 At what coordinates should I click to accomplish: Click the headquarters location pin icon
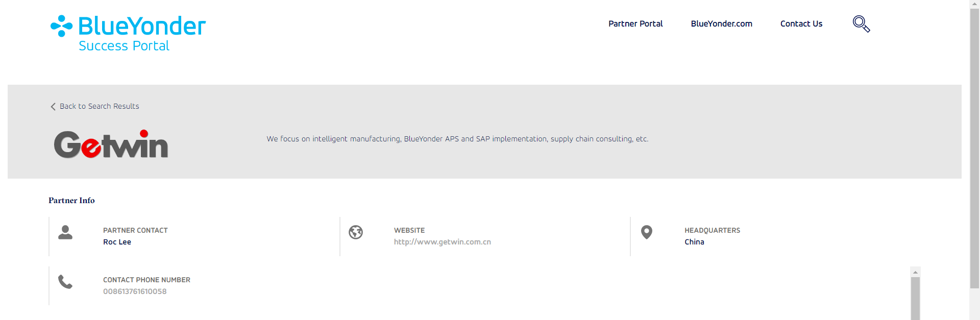pos(647,232)
